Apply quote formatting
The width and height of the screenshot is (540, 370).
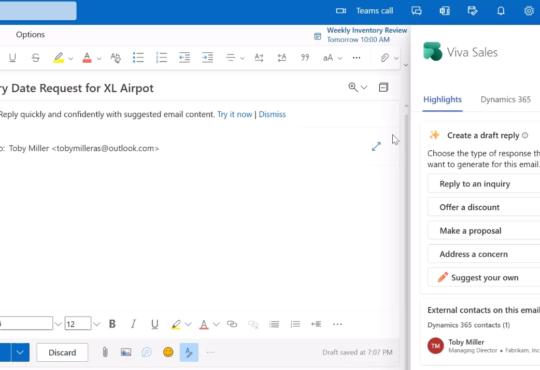click(x=305, y=58)
